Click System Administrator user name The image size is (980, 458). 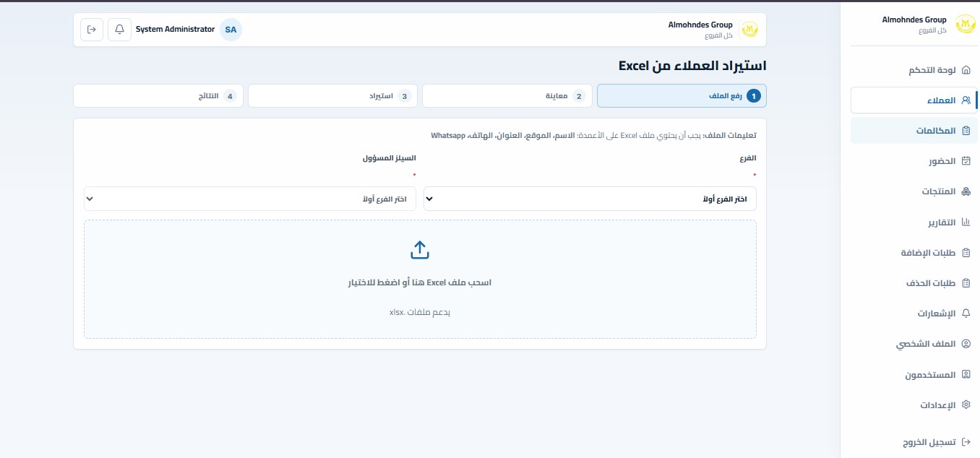click(x=176, y=30)
